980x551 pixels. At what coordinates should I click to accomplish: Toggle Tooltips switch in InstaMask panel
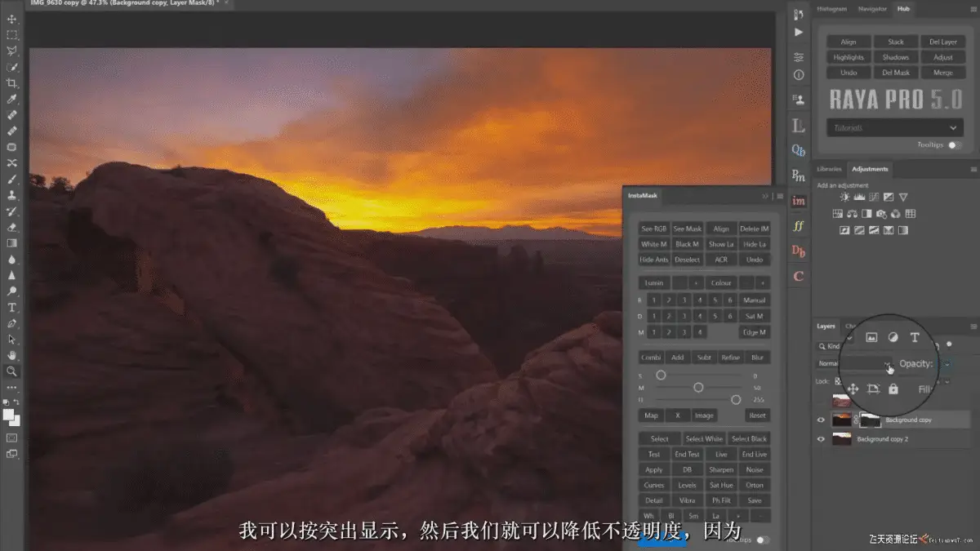click(x=763, y=540)
